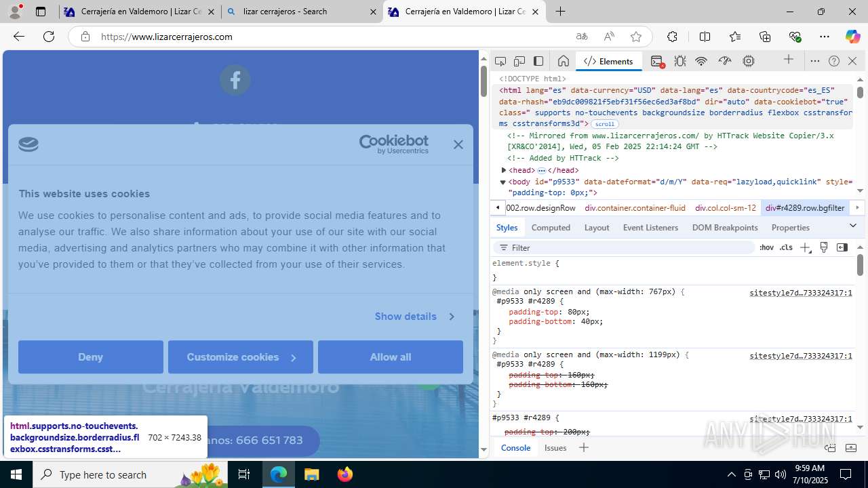Collapse the body element node
Image resolution: width=868 pixels, height=488 pixels.
click(503, 182)
